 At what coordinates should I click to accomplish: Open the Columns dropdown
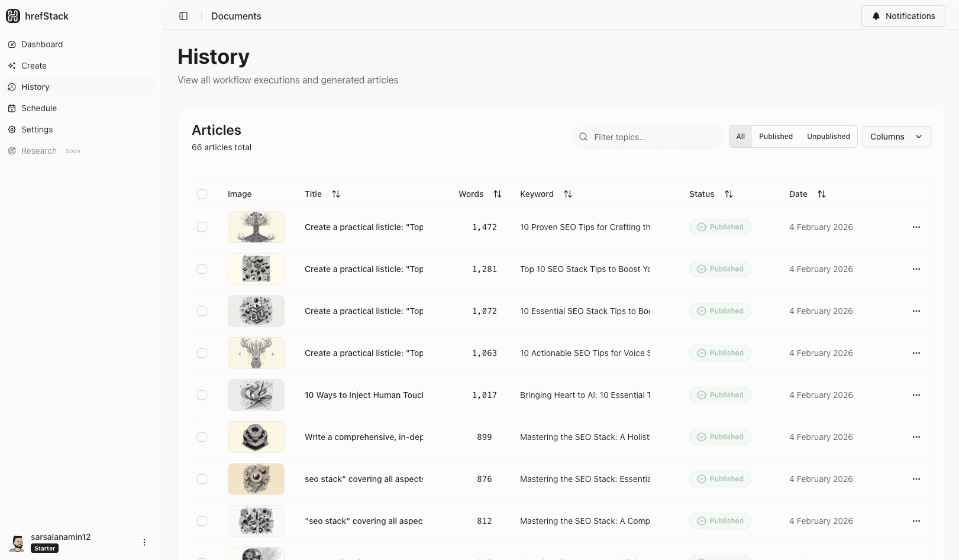[x=896, y=137]
